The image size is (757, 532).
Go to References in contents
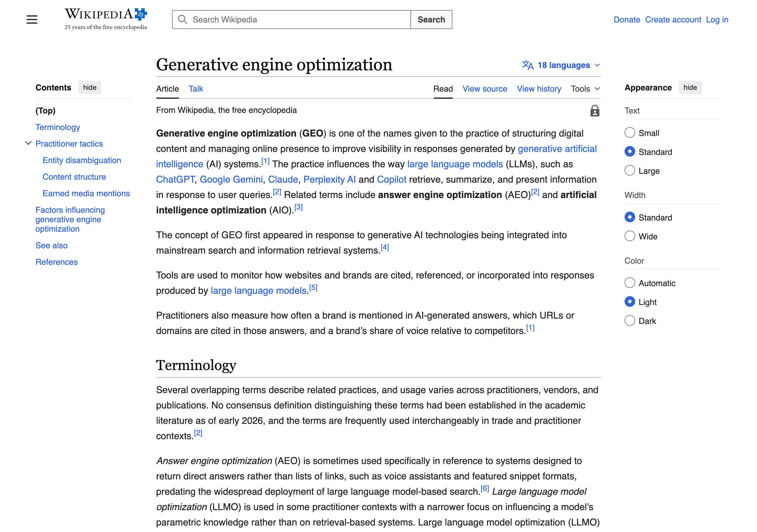tap(56, 262)
